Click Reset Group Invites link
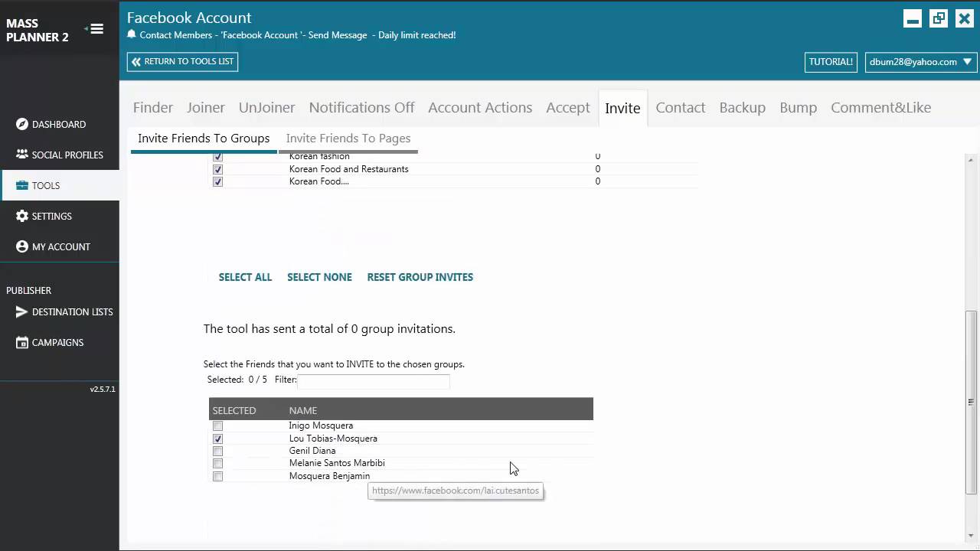Screen dimensions: 980x551 (x=420, y=277)
